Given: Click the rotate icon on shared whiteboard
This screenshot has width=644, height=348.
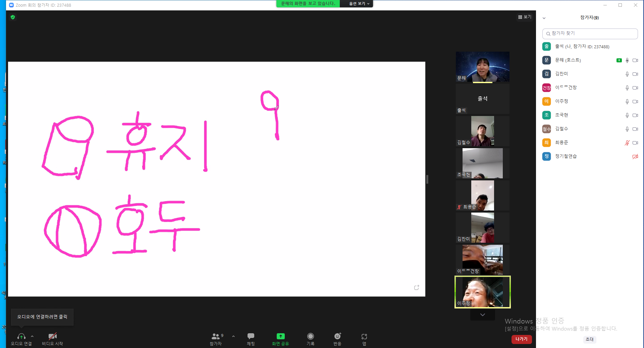Looking at the screenshot, I should pyautogui.click(x=417, y=288).
